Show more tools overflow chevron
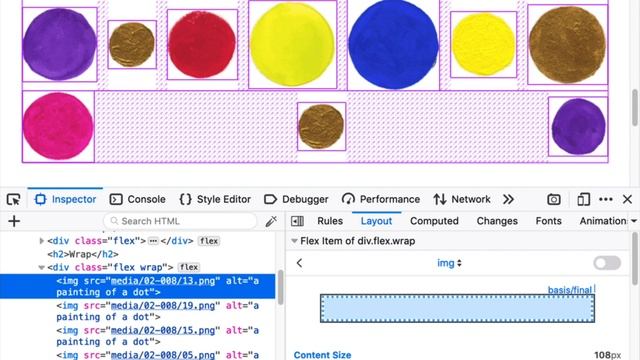Image resolution: width=640 pixels, height=360 pixels. click(x=508, y=200)
